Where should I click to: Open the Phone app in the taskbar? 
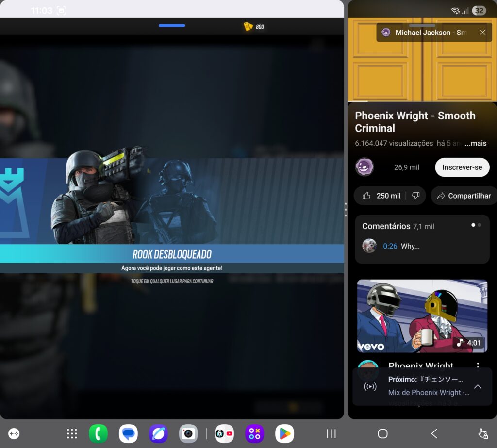click(98, 433)
